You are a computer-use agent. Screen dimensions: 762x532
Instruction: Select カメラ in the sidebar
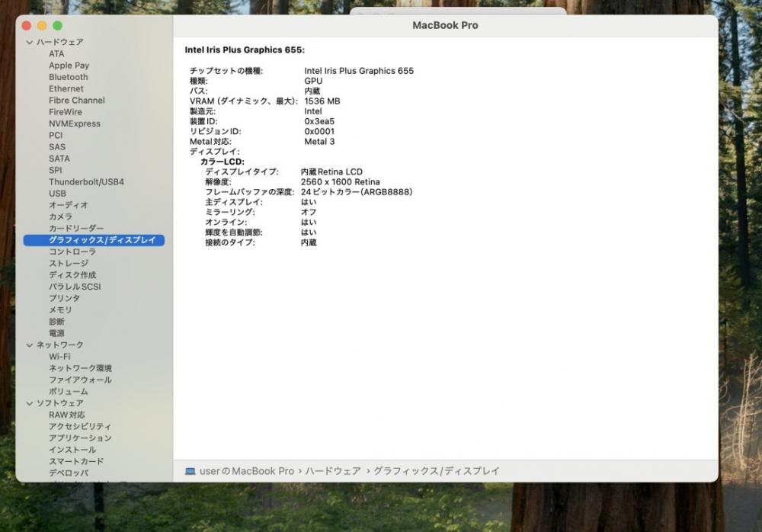[x=61, y=217]
